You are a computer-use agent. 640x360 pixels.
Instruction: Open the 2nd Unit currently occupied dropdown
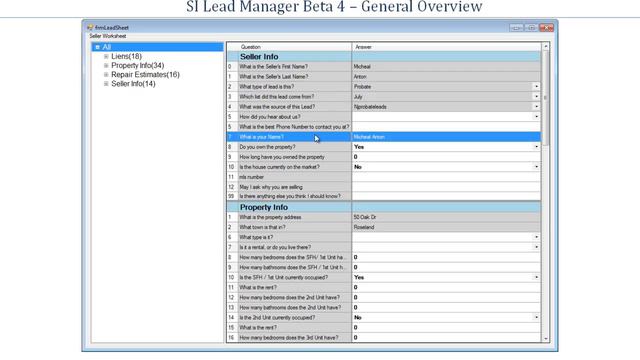point(536,318)
